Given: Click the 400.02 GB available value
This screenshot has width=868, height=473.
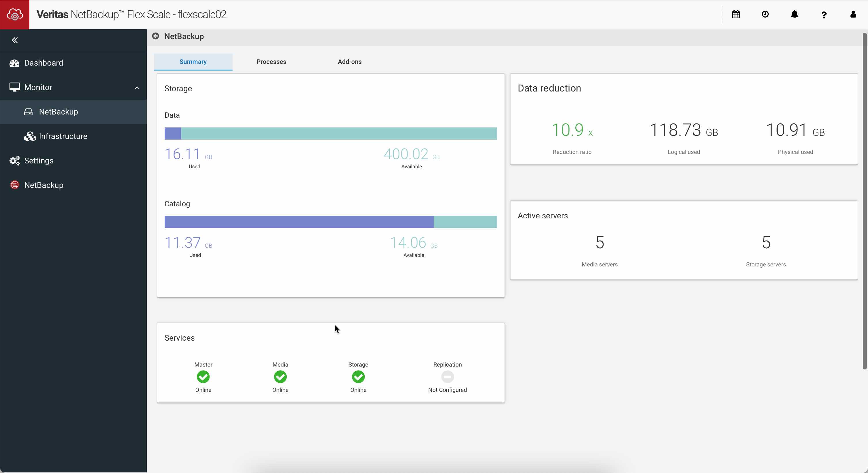Looking at the screenshot, I should tap(412, 155).
